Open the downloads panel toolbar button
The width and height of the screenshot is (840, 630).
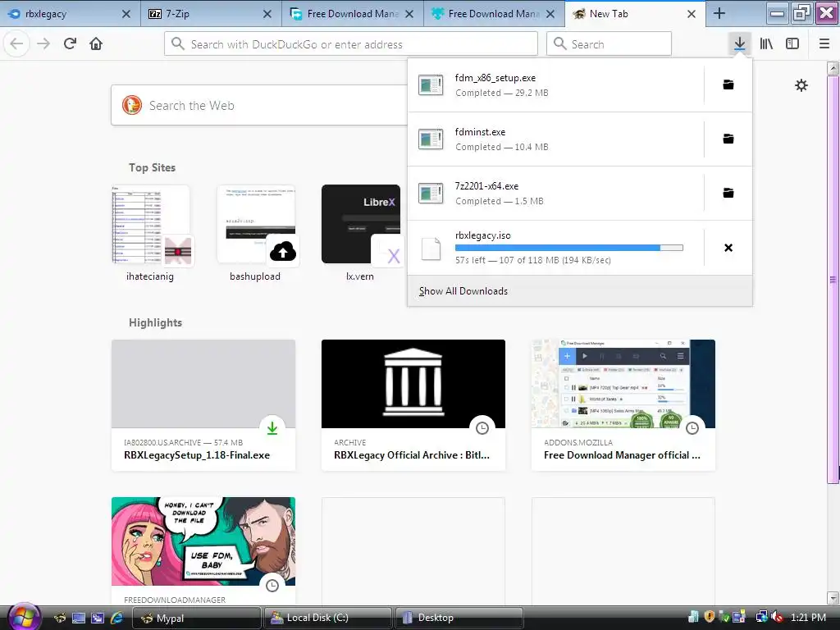pyautogui.click(x=739, y=44)
